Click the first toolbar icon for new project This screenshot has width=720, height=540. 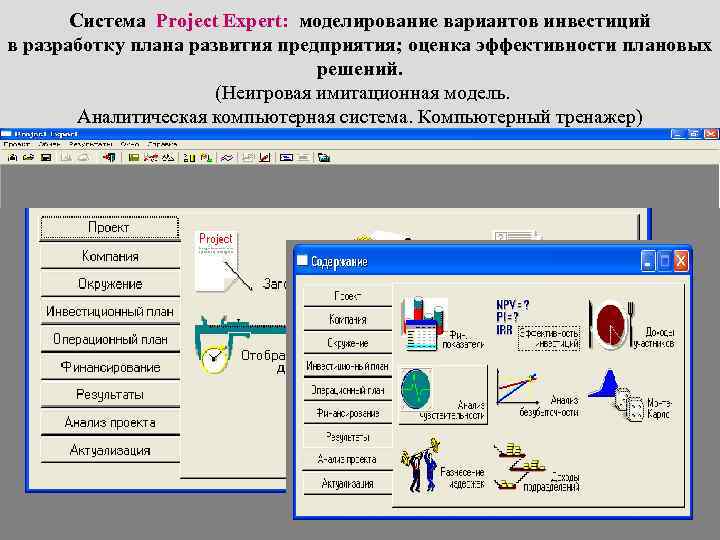point(12,158)
